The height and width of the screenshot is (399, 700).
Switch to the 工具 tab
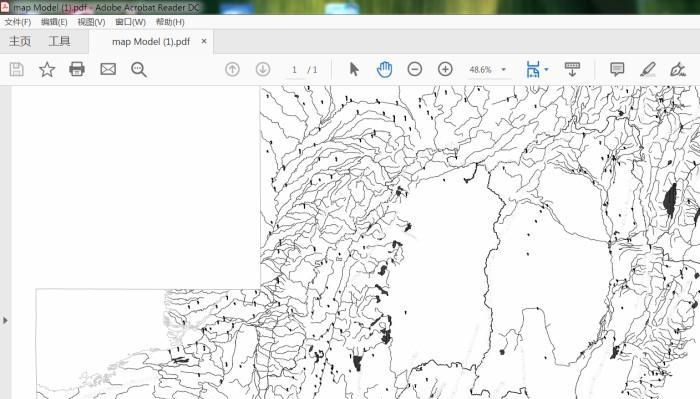(x=59, y=42)
